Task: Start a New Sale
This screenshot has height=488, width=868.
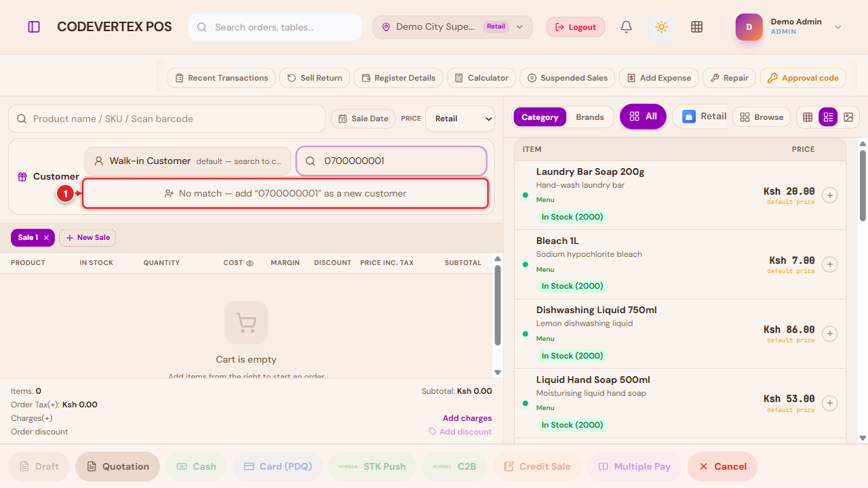Action: point(87,238)
